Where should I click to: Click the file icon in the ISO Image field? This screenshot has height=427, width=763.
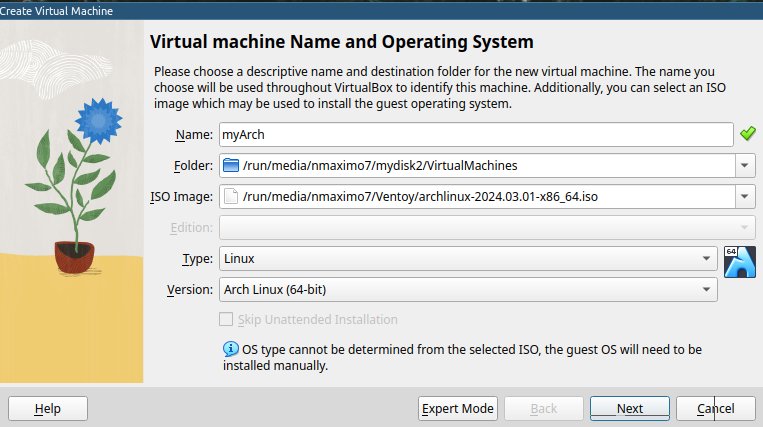[231, 196]
